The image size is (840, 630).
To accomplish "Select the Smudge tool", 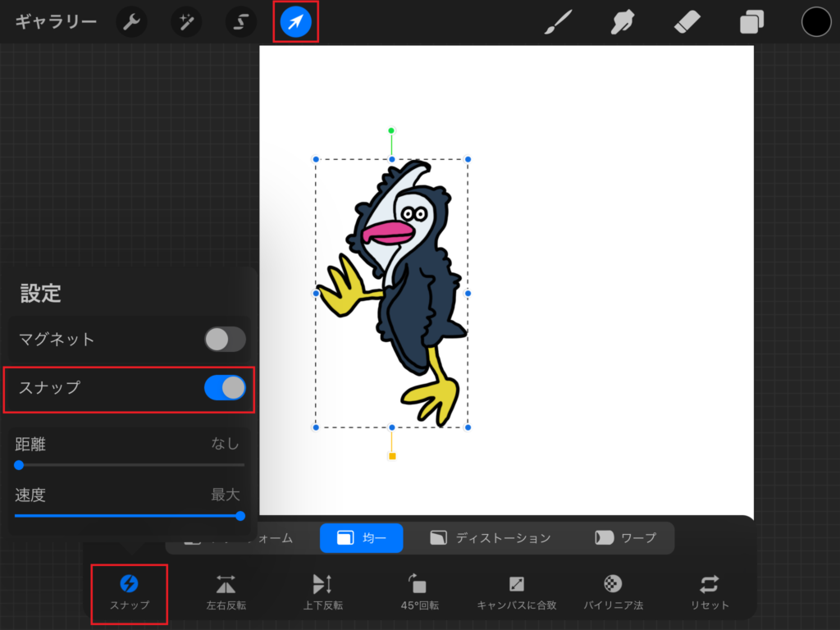I will 623,22.
